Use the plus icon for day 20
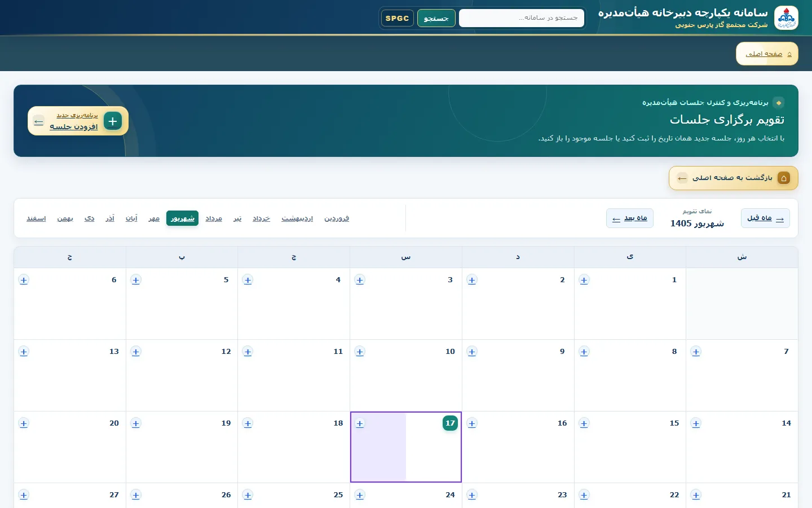Image resolution: width=812 pixels, height=508 pixels. 24,423
